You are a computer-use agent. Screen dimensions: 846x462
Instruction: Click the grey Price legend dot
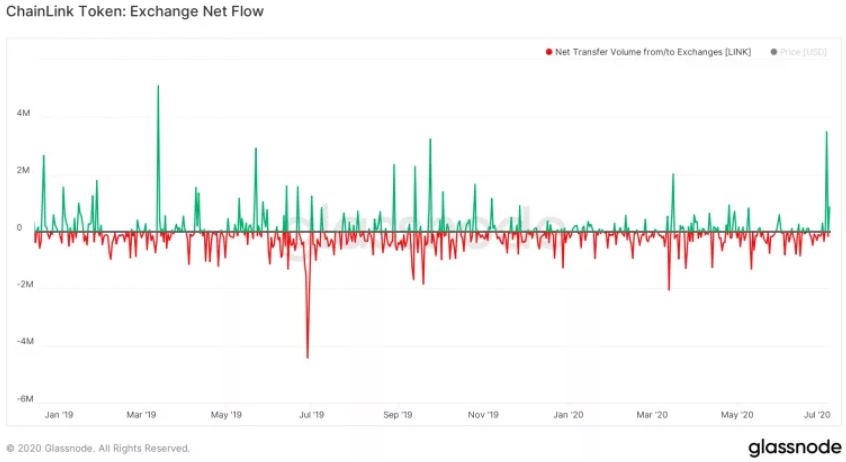pyautogui.click(x=774, y=52)
